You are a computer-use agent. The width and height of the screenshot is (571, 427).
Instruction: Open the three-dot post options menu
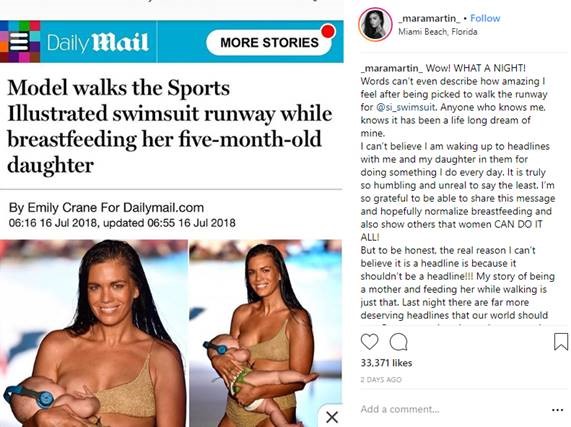[x=558, y=410]
